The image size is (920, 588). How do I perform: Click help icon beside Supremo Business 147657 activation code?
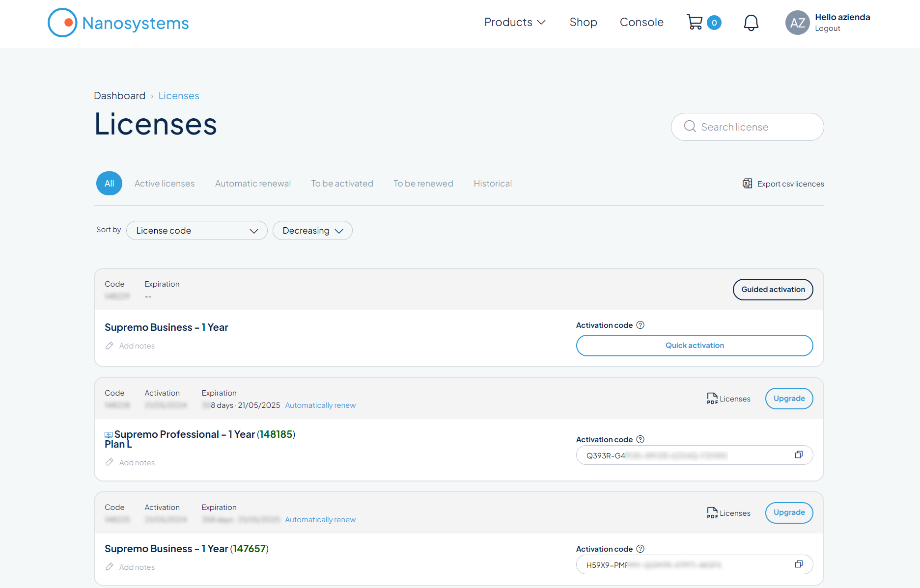[640, 549]
